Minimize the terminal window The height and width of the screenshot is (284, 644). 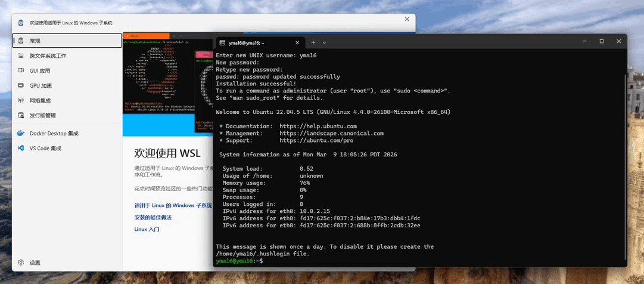(x=584, y=41)
